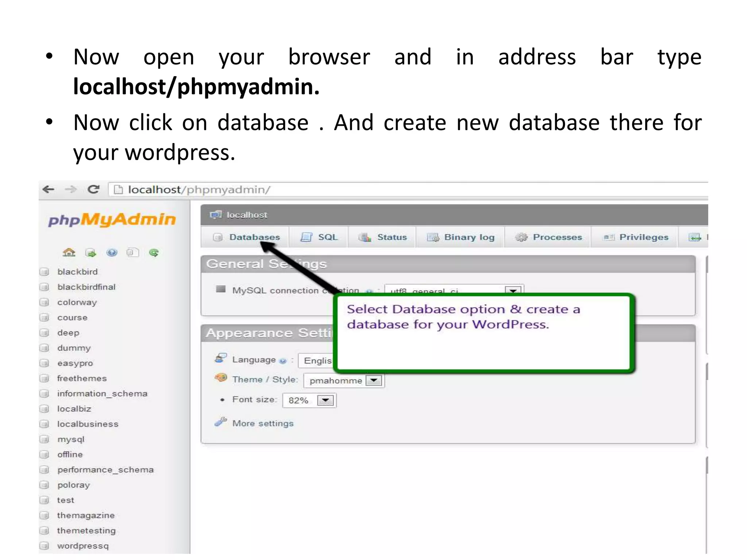
Task: Select the themetesting database name
Action: click(x=86, y=531)
